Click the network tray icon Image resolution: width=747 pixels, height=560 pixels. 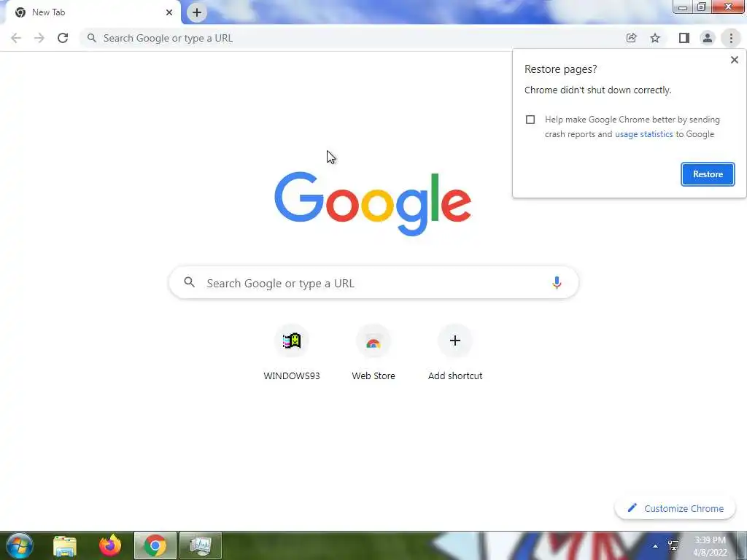pos(673,546)
